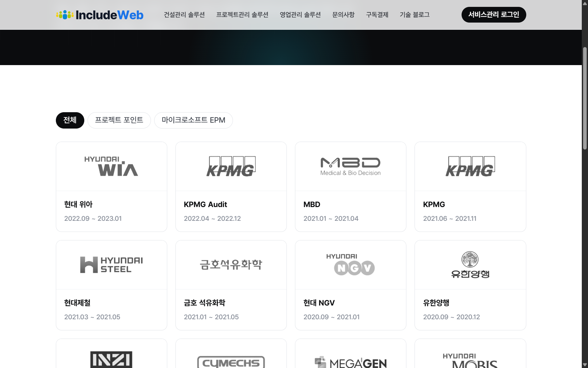Click the vertical scrollbar thumb
This screenshot has height=368, width=588.
click(x=585, y=98)
